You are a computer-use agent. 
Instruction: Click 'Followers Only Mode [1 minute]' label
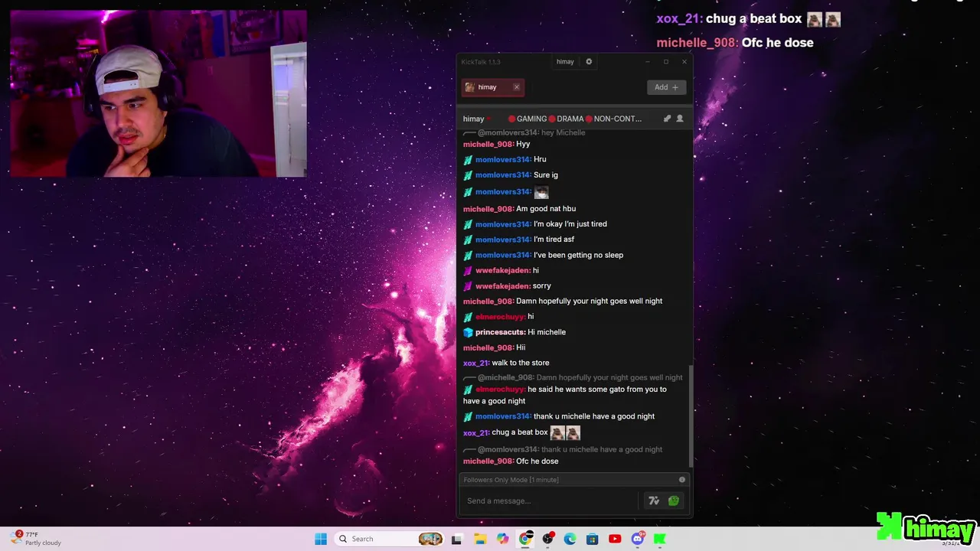coord(511,480)
